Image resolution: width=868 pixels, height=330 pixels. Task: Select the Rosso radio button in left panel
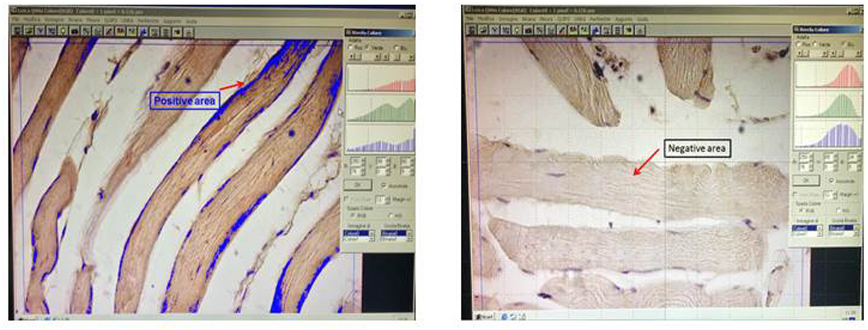tap(350, 47)
